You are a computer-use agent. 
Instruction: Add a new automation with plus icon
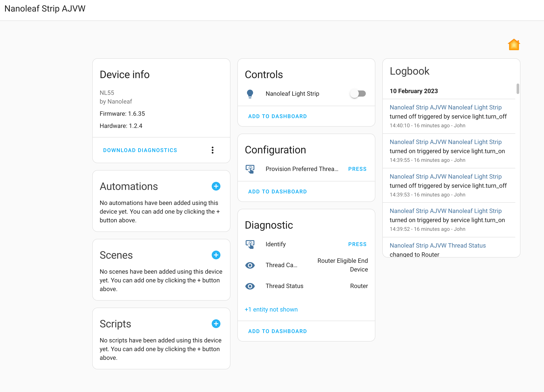coord(216,186)
